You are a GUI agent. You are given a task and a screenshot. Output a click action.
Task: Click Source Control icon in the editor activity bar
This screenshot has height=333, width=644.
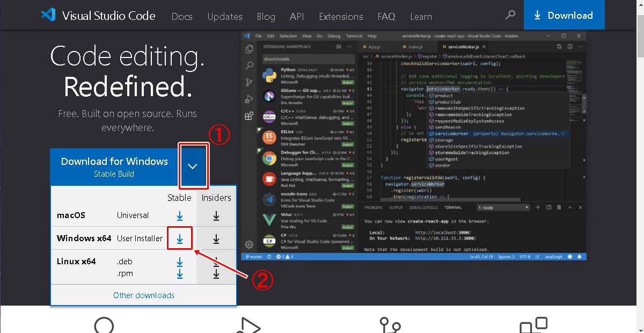click(249, 82)
